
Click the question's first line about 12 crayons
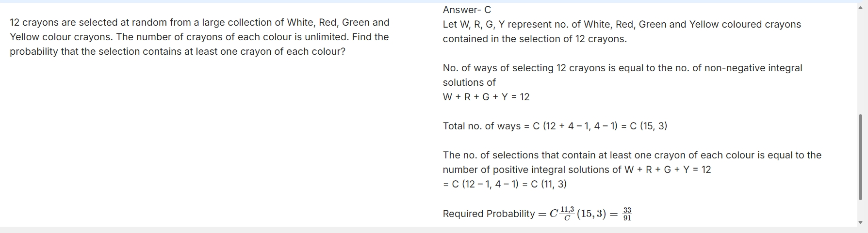(x=199, y=22)
